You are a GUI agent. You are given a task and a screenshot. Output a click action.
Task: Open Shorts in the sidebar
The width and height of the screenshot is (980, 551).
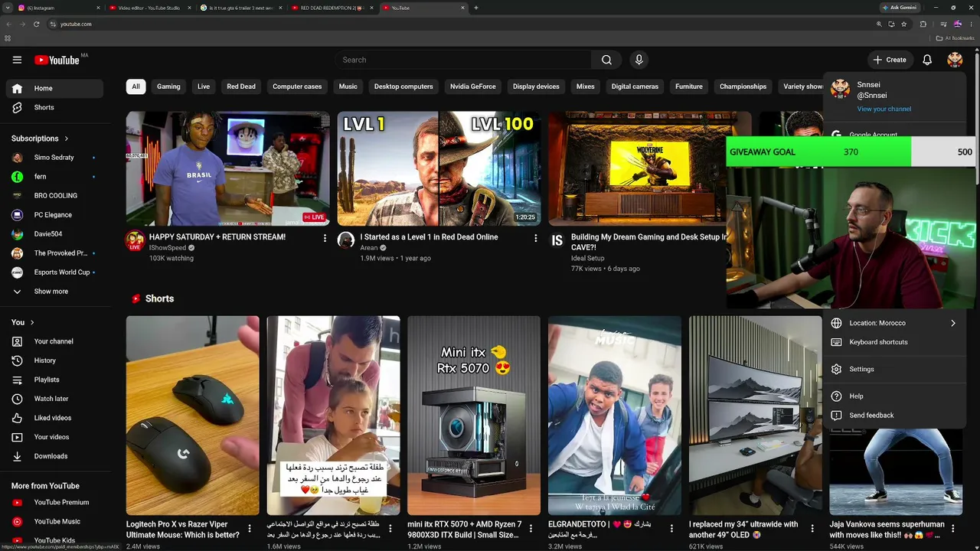coord(54,107)
